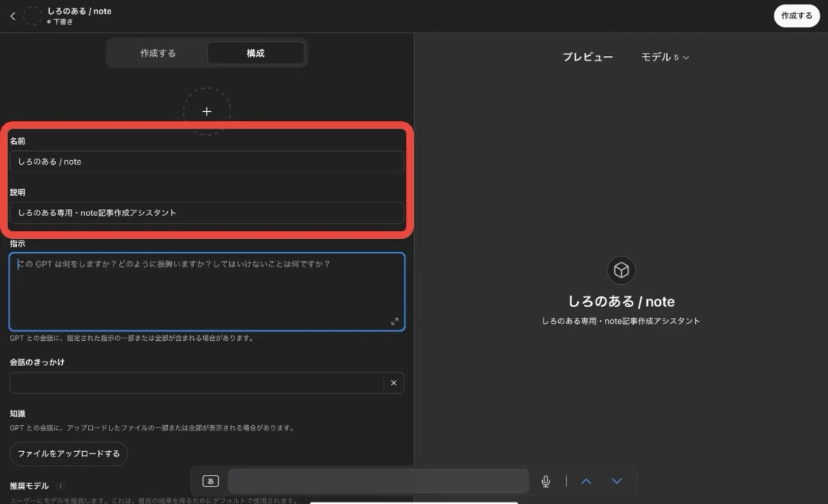Jump to previous field with up chevron
Viewport: 828px width, 504px height.
tap(586, 481)
